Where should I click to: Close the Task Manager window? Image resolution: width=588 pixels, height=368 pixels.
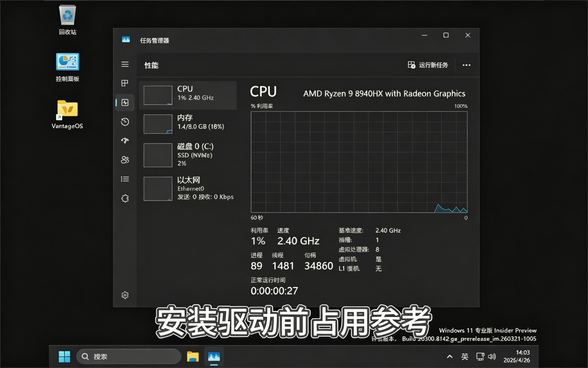pyautogui.click(x=468, y=35)
